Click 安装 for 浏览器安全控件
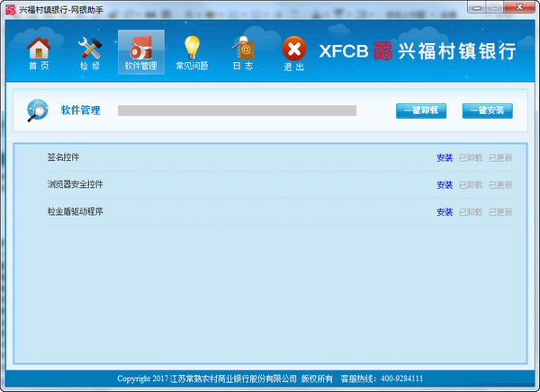Screen dimensions: 540x392 [445, 185]
